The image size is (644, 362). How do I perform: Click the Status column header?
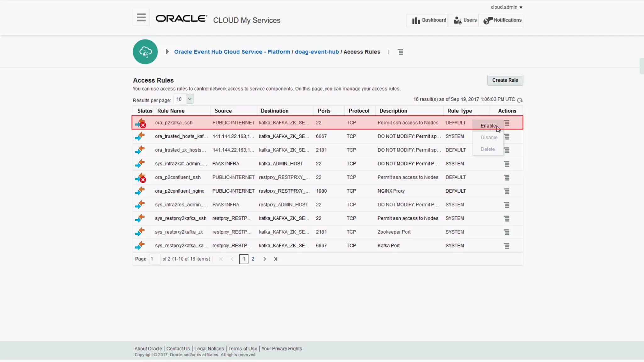(x=145, y=111)
